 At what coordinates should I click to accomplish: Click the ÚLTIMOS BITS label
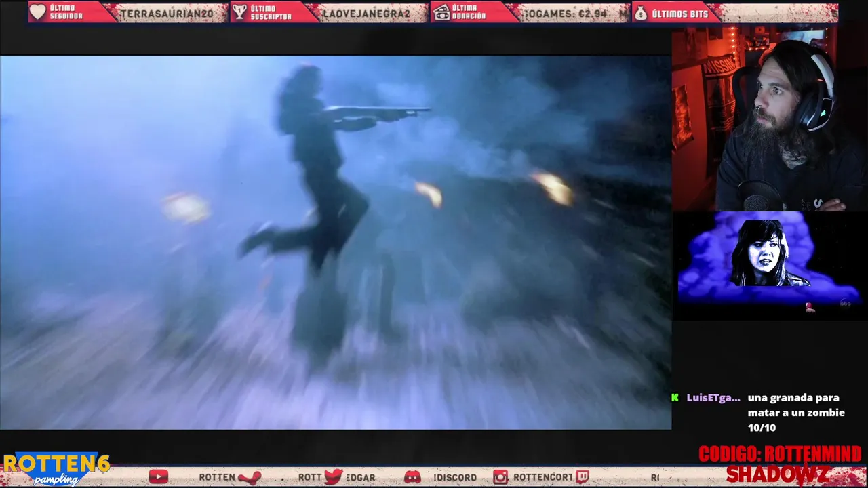point(680,13)
